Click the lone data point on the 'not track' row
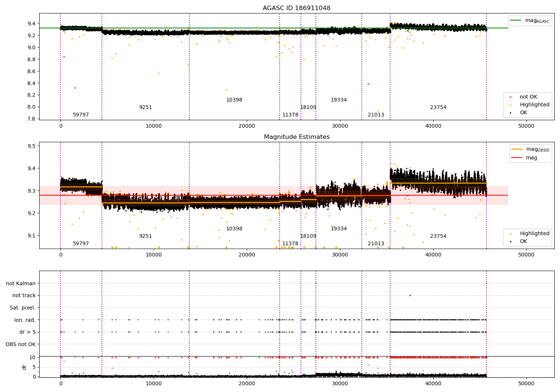This screenshot has height=392, width=560. point(410,295)
